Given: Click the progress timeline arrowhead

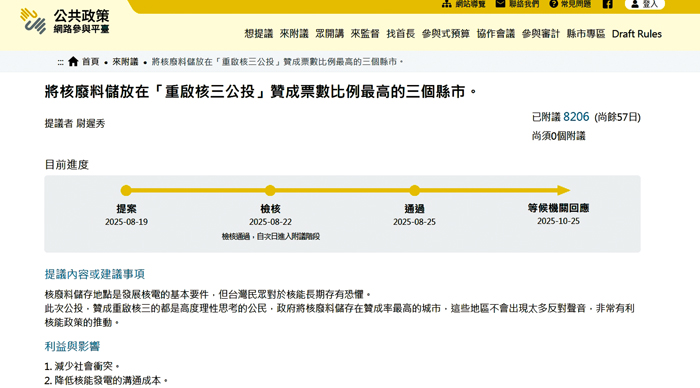Looking at the screenshot, I should (x=563, y=191).
